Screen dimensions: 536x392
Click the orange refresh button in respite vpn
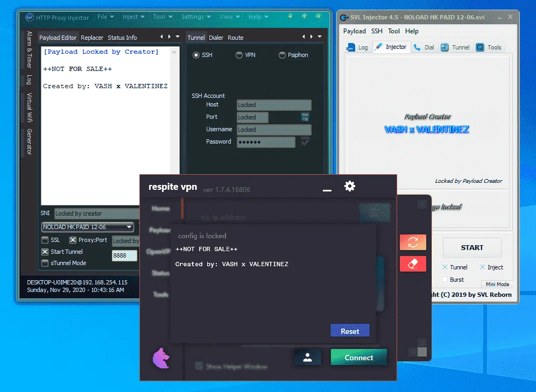413,242
